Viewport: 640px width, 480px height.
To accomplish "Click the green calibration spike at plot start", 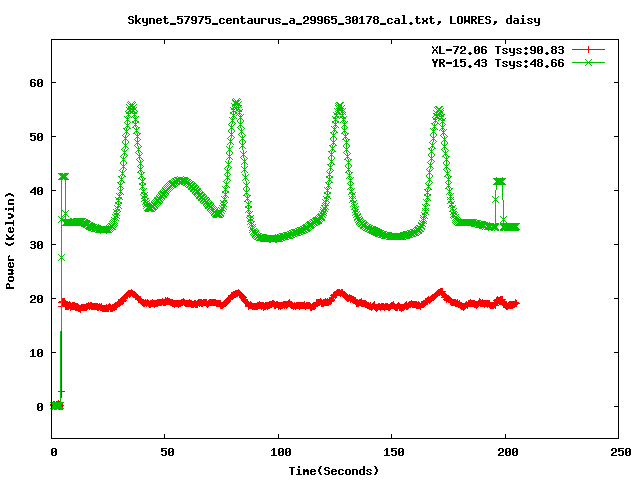I will click(x=63, y=176).
